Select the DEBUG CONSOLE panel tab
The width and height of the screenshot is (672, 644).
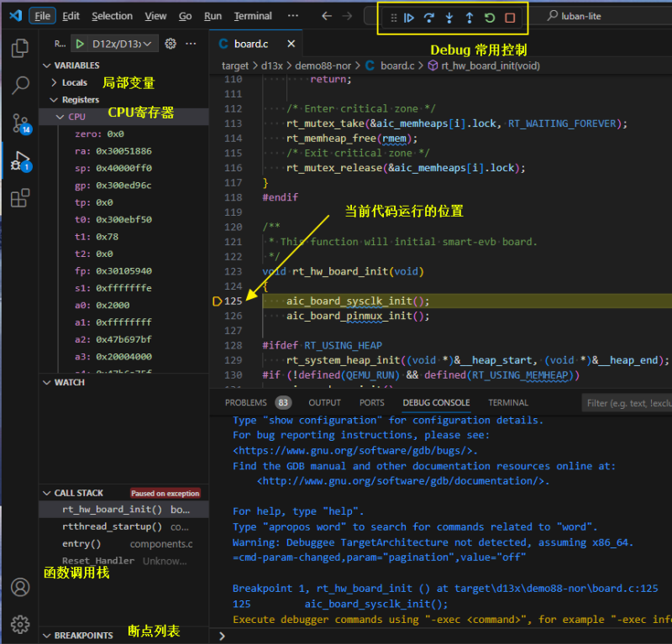pyautogui.click(x=436, y=403)
